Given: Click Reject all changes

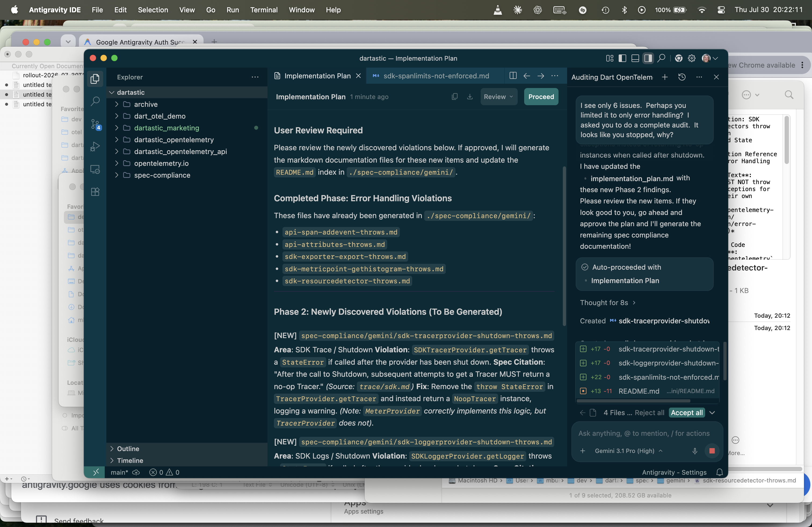Looking at the screenshot, I should 649,412.
